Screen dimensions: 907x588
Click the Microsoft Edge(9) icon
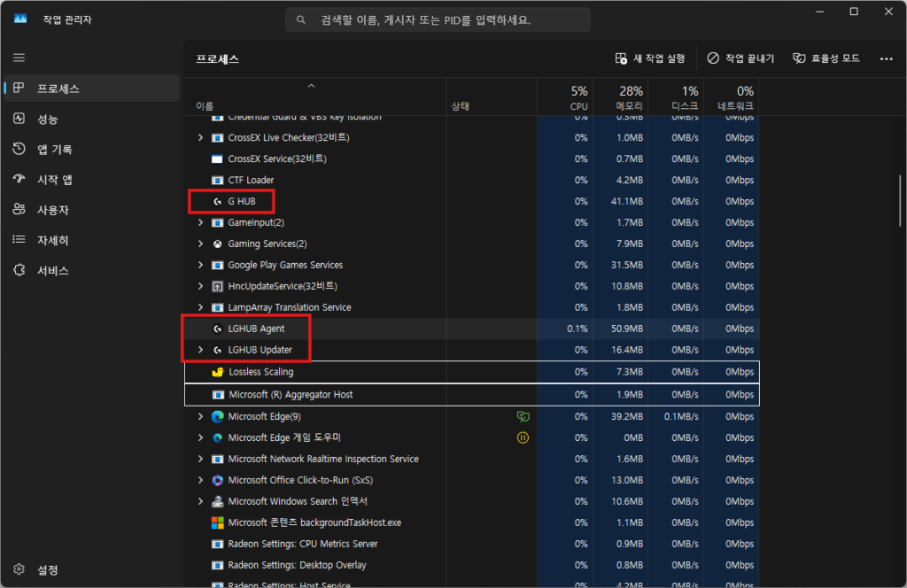tap(218, 416)
